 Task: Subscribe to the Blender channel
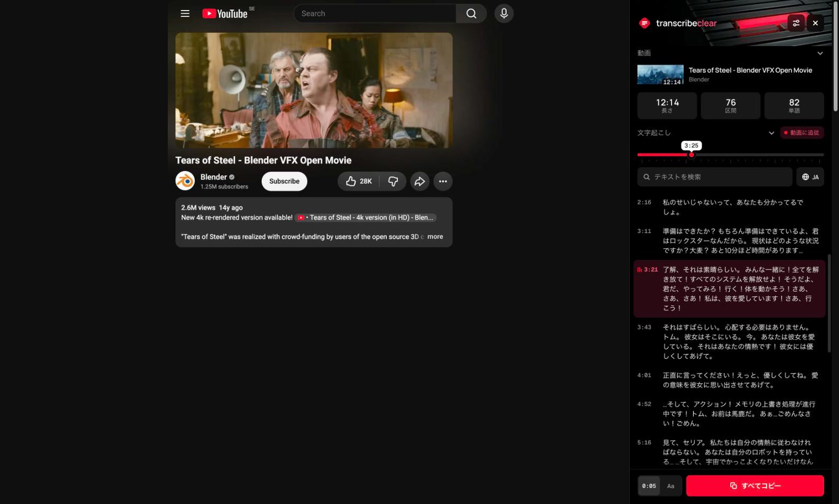tap(284, 181)
